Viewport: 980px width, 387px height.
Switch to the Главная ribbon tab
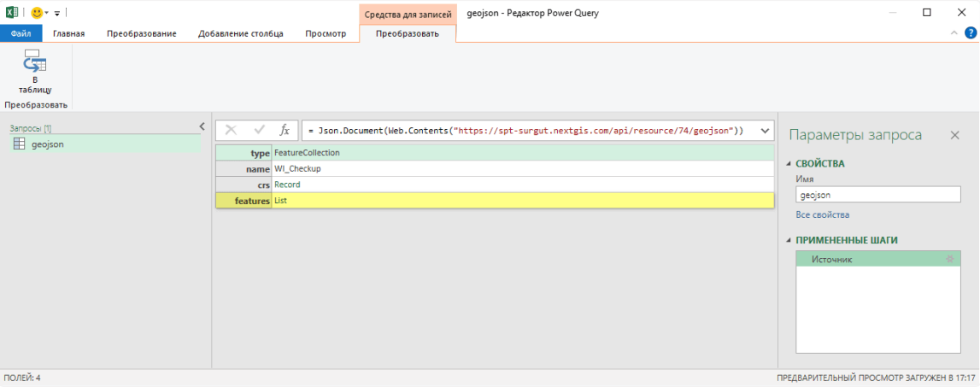coord(68,33)
